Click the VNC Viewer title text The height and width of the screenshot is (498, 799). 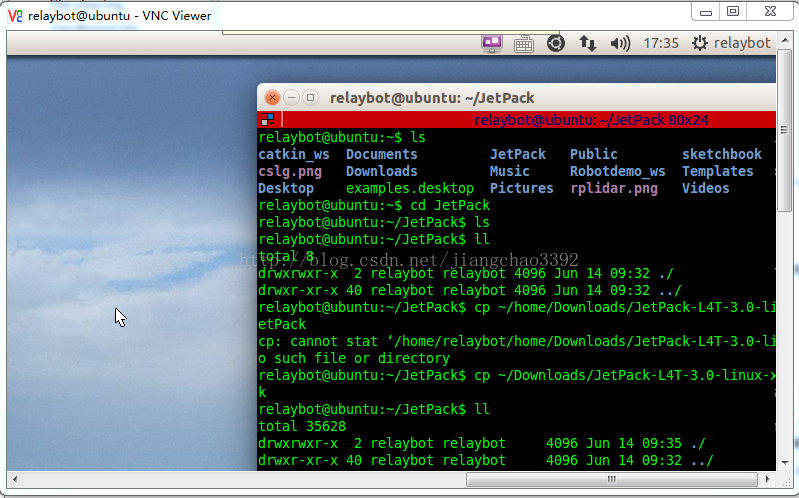pos(120,16)
